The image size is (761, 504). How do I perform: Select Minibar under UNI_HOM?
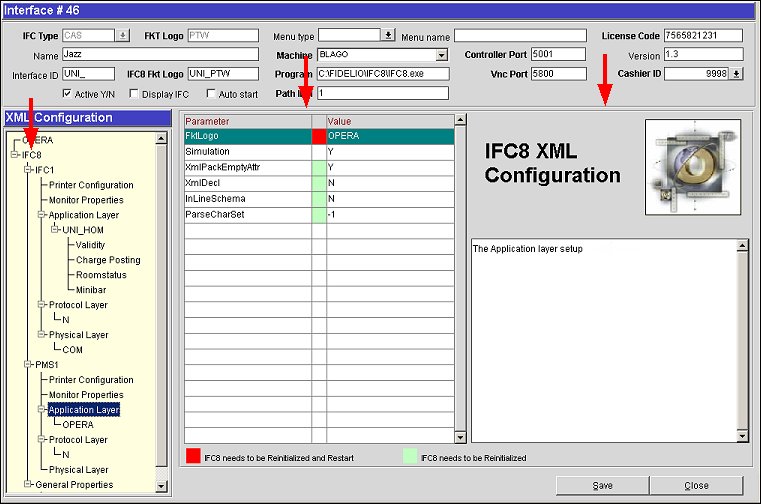pyautogui.click(x=93, y=290)
